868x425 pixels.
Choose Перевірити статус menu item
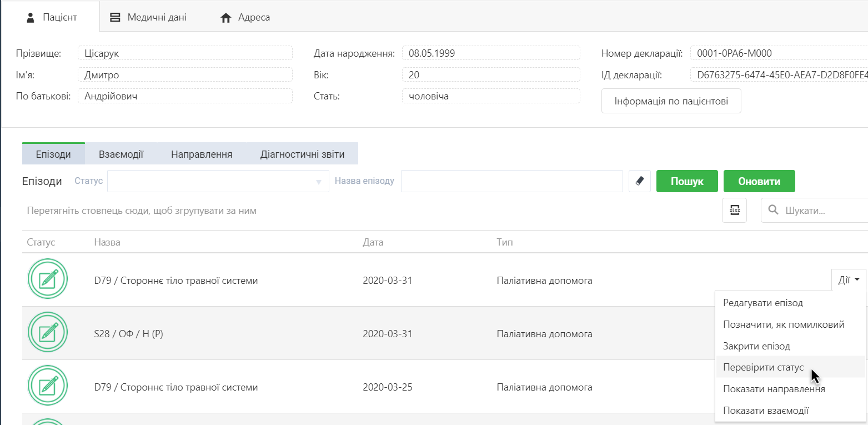tap(790, 367)
